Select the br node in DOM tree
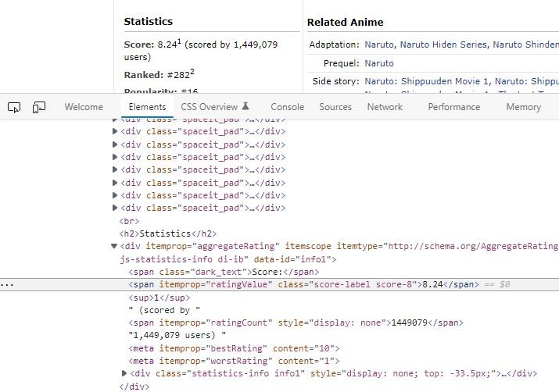This screenshot has height=392, width=559. 129,221
